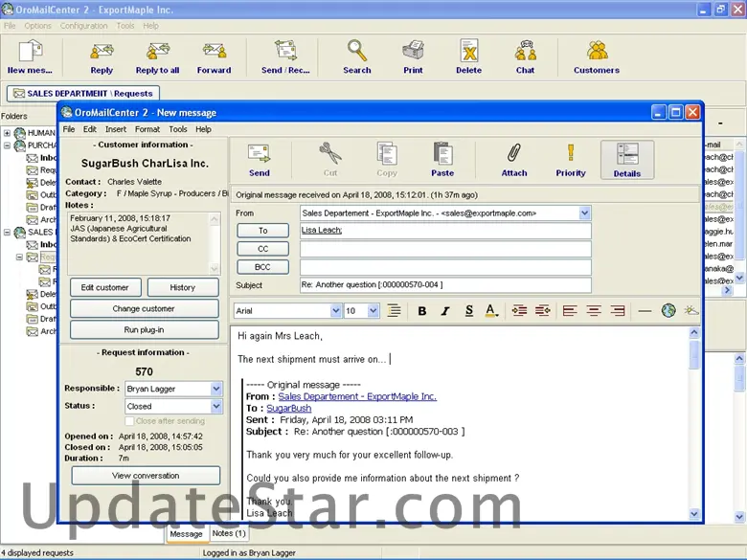
Task: Click the View conversation button
Action: (x=146, y=476)
